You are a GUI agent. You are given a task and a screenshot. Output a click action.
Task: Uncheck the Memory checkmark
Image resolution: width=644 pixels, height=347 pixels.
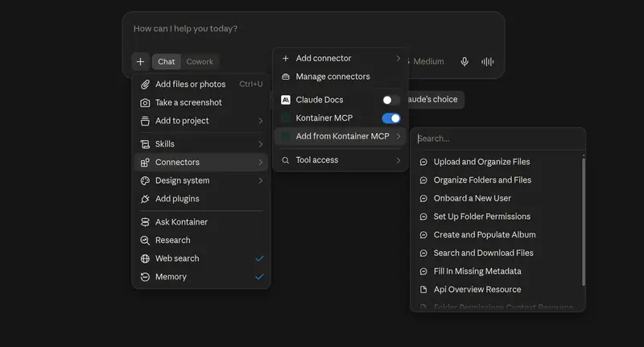[259, 277]
